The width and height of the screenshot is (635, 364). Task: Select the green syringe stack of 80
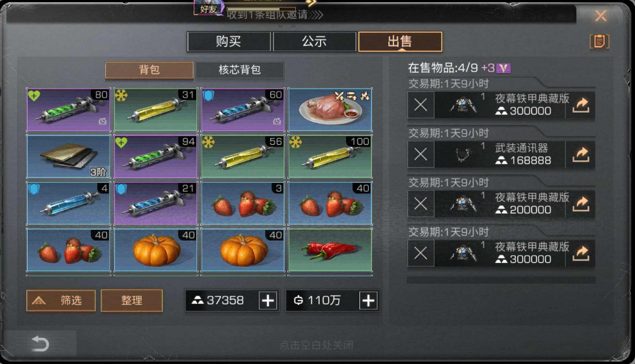69,110
